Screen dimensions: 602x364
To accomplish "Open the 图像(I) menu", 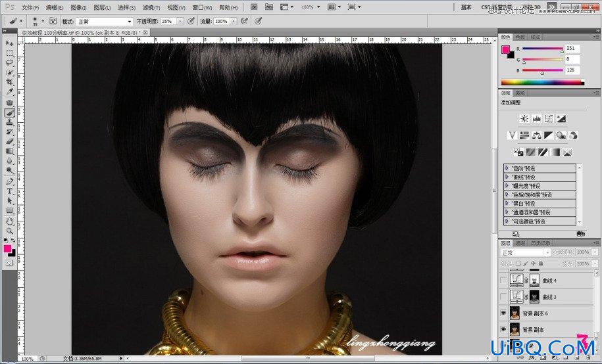I will (x=79, y=7).
